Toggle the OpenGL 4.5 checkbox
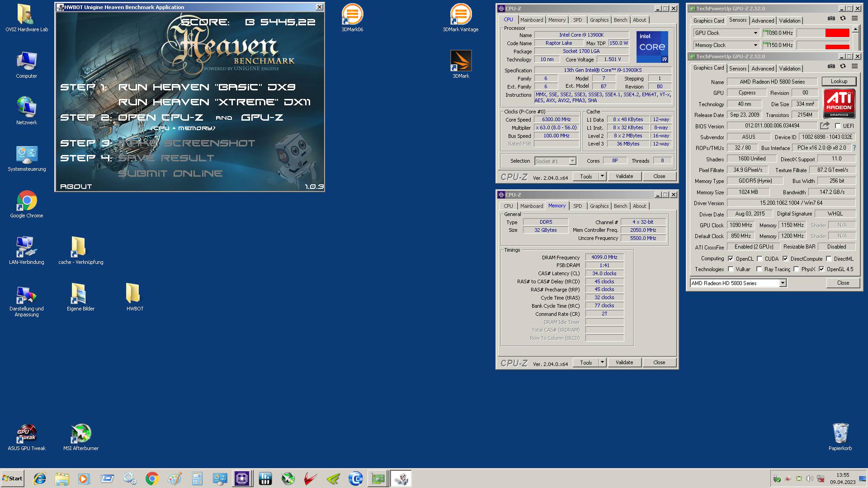The image size is (868, 488). [821, 269]
